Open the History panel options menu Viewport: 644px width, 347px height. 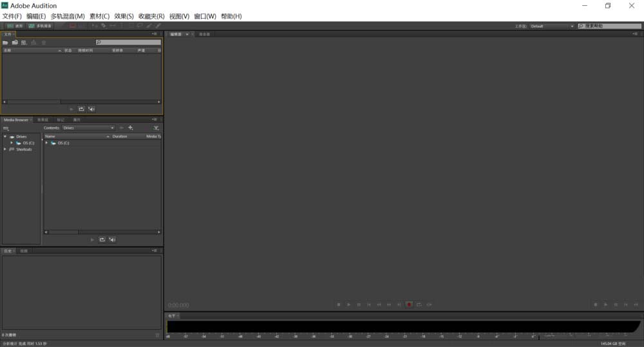pyautogui.click(x=155, y=250)
